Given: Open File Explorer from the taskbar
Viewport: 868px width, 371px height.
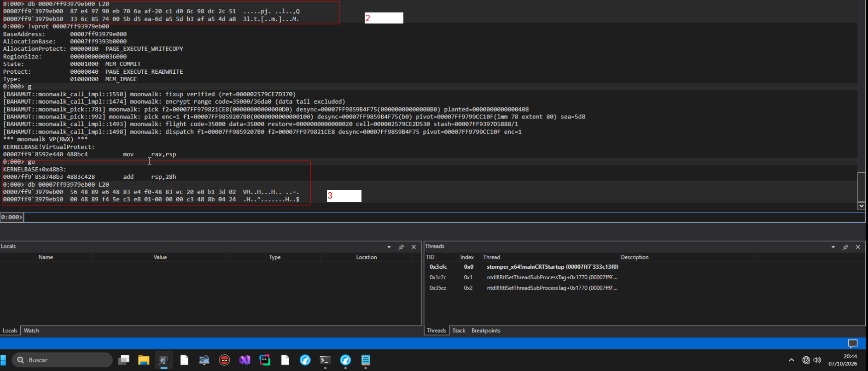Looking at the screenshot, I should (144, 360).
